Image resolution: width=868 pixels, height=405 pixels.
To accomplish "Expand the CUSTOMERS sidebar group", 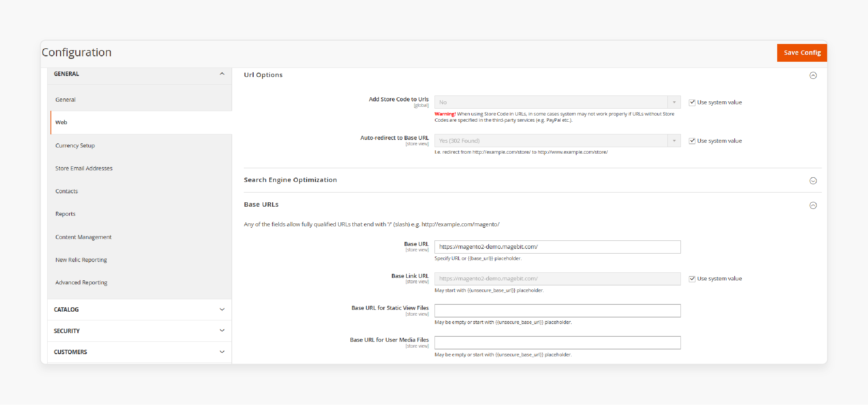I will point(140,352).
